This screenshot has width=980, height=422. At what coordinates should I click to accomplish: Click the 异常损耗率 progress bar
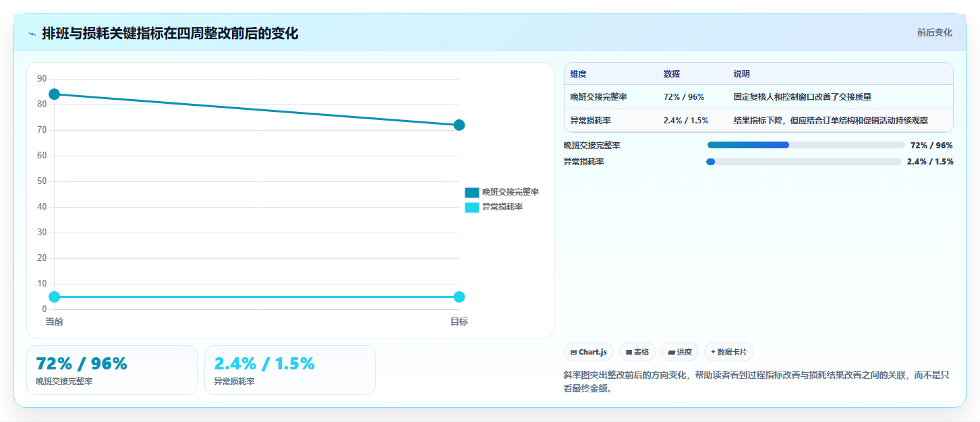click(804, 162)
